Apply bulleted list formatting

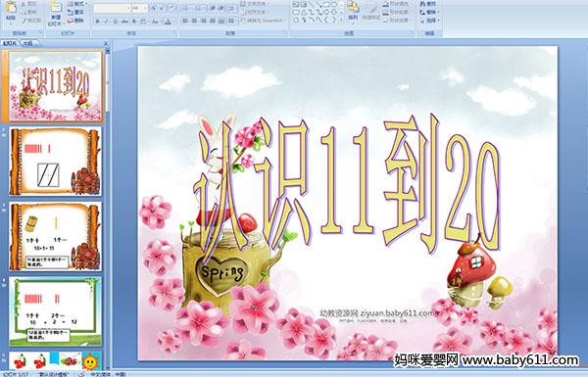click(187, 8)
